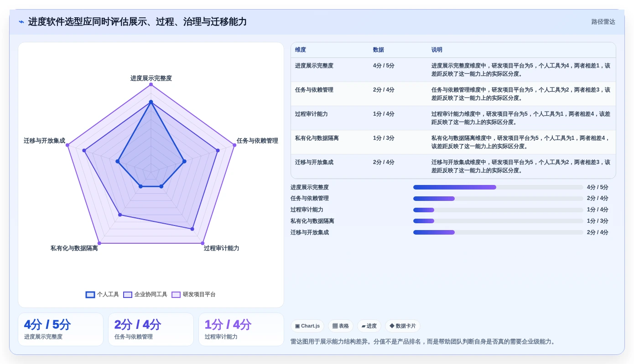Toggle the 研发项目平台 legend swatch

click(176, 295)
